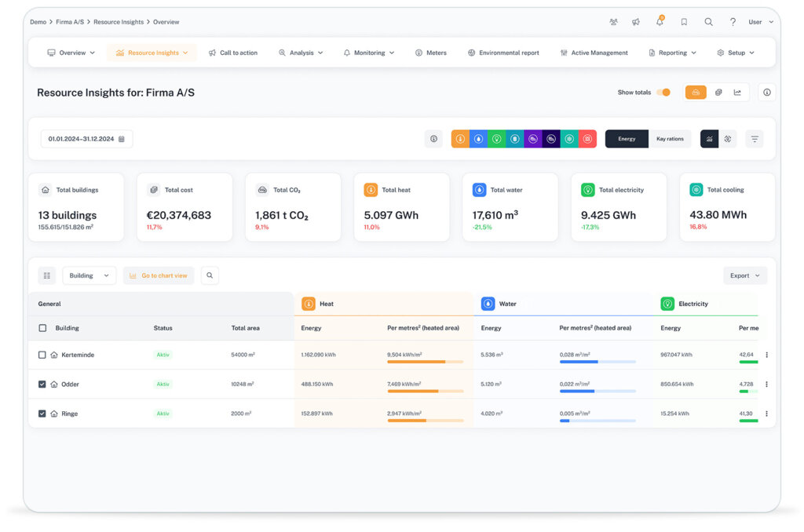
Task: Open the info icon beside view switcher
Action: [767, 93]
